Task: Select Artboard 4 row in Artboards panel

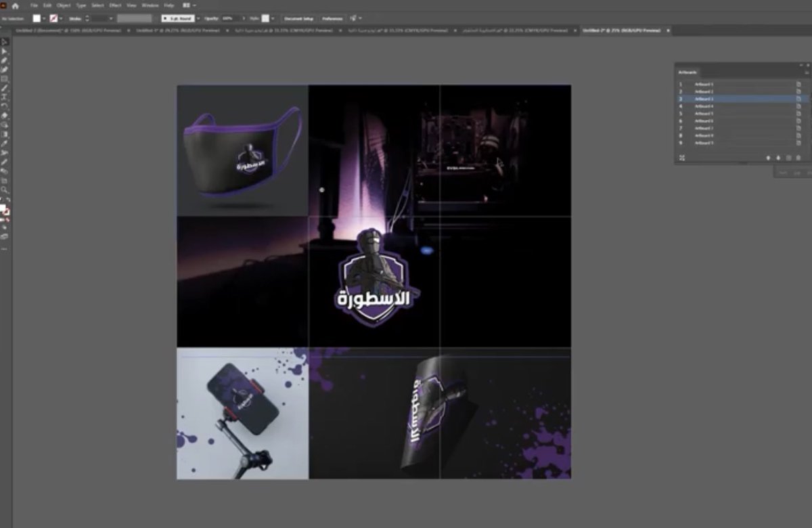Action: point(742,106)
